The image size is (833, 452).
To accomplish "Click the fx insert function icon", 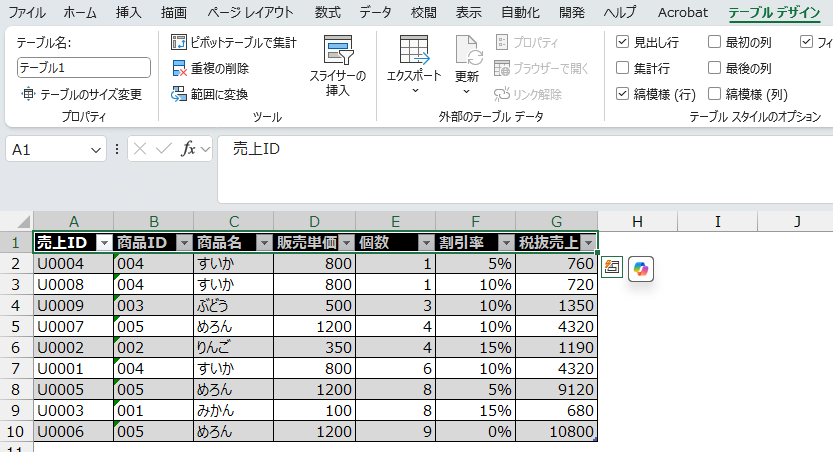I will 188,149.
